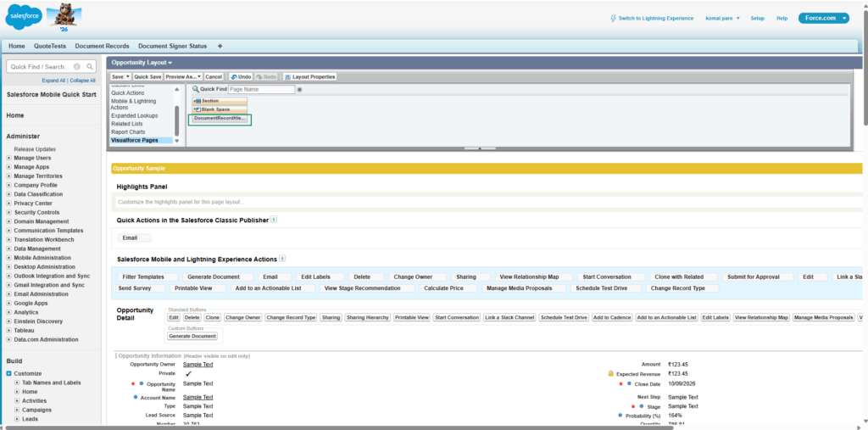The height and width of the screenshot is (430, 868).
Task: Click the Quick Find magnifier icon in sidebar
Action: pos(90,66)
